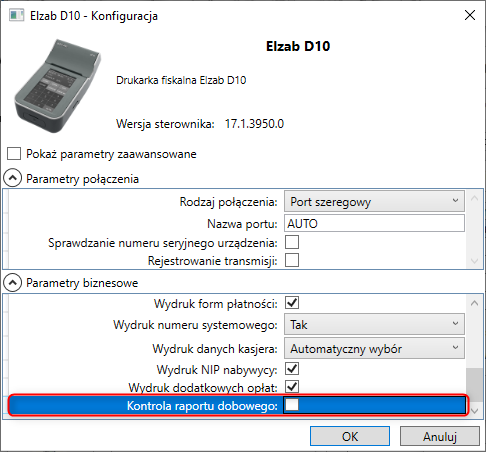Click business panel scroll up arrow

pyautogui.click(x=475, y=303)
